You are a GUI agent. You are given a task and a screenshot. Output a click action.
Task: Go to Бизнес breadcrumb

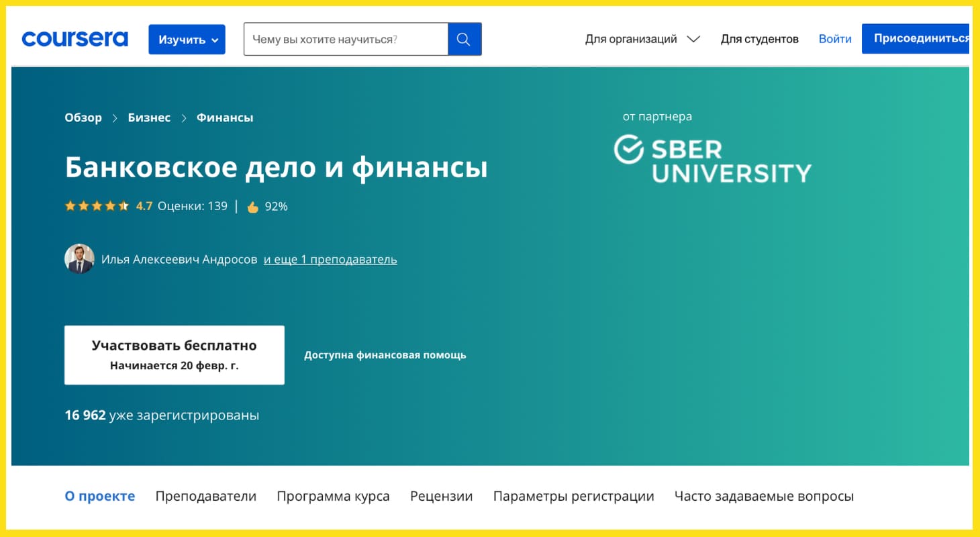tap(149, 117)
